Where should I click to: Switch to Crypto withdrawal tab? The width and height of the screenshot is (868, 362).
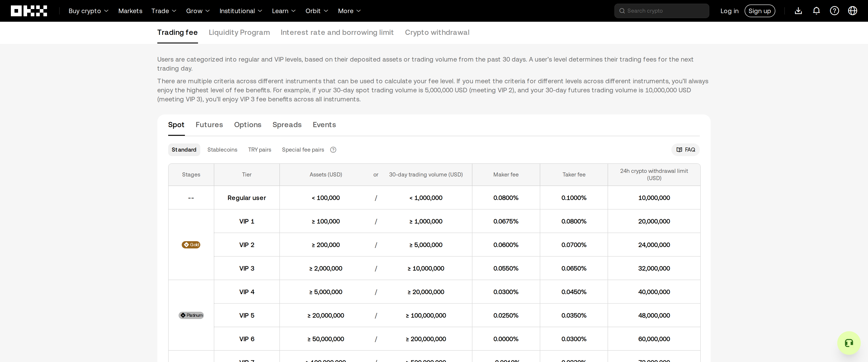coord(437,32)
